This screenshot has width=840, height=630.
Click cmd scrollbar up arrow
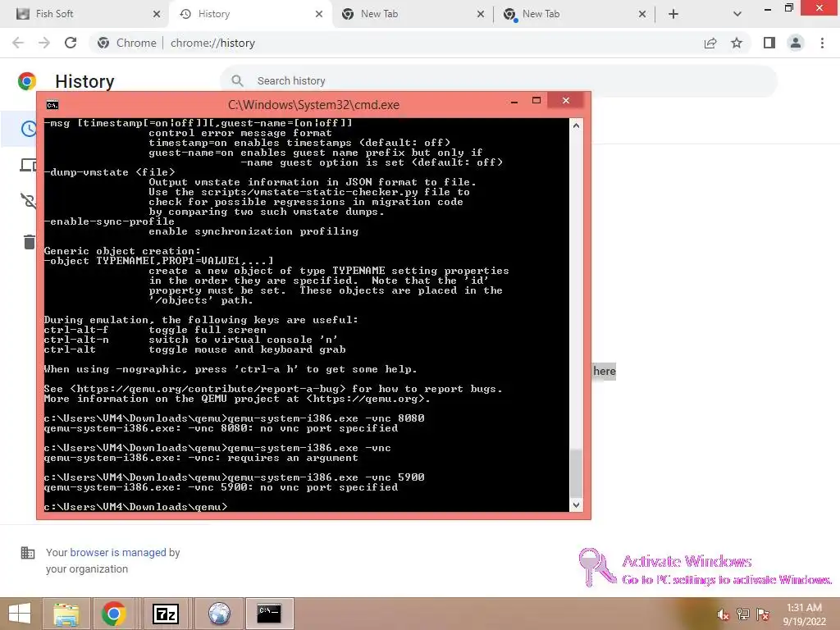coord(576,126)
